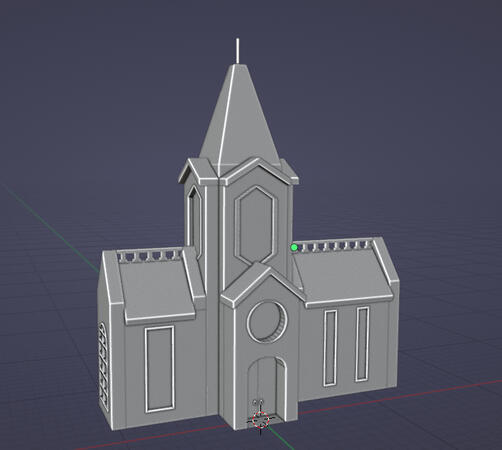
Task: Click the door handles above the 3D cursor
Action: 258,403
